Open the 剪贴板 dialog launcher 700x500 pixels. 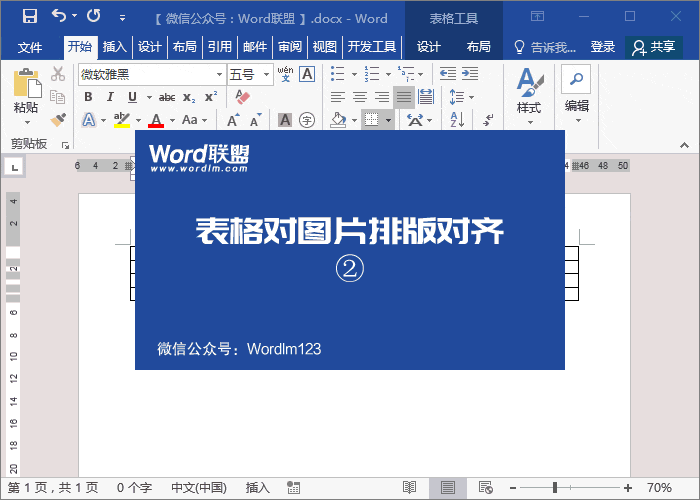(66, 145)
